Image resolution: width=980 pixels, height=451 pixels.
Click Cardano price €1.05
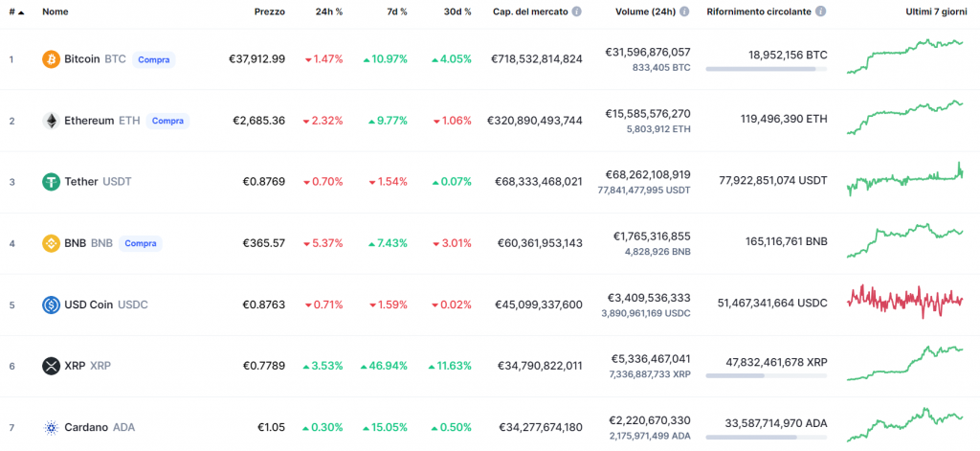coord(271,428)
